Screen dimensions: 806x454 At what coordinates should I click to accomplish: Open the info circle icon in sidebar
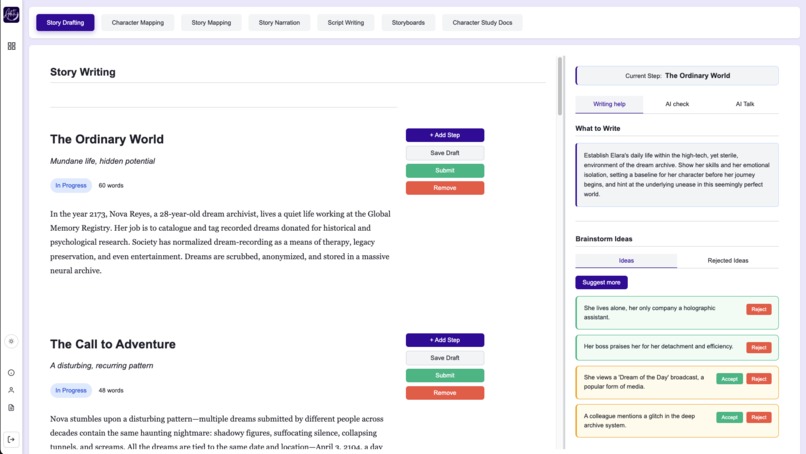[11, 373]
